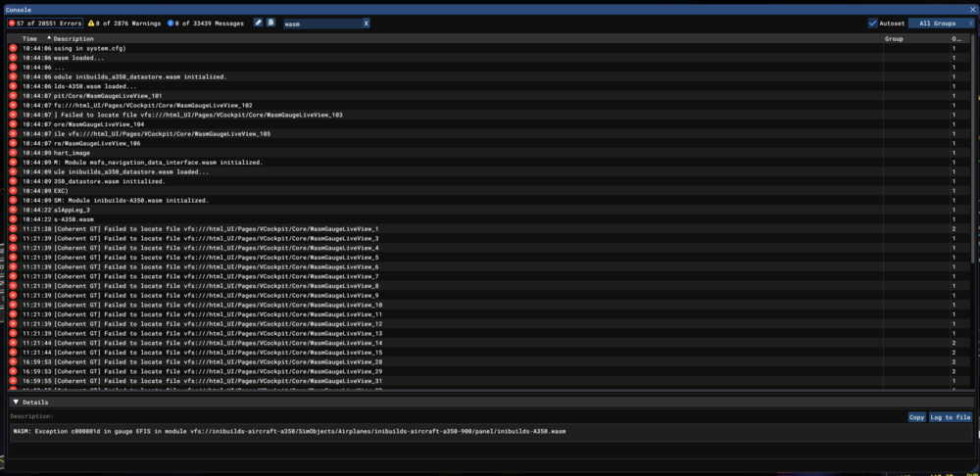Click the sort arrow beside Description header
This screenshot has height=476, width=980.
point(49,38)
